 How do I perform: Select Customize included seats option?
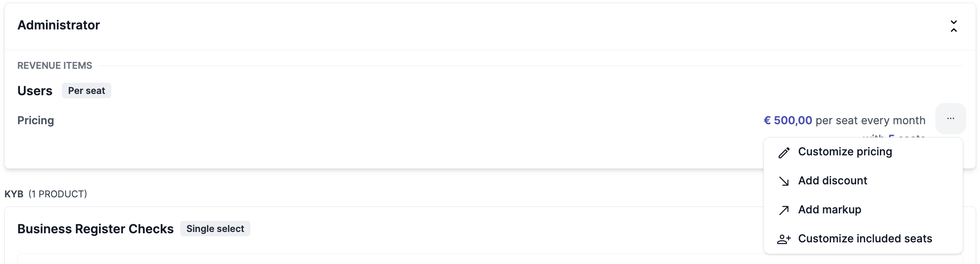click(x=865, y=239)
